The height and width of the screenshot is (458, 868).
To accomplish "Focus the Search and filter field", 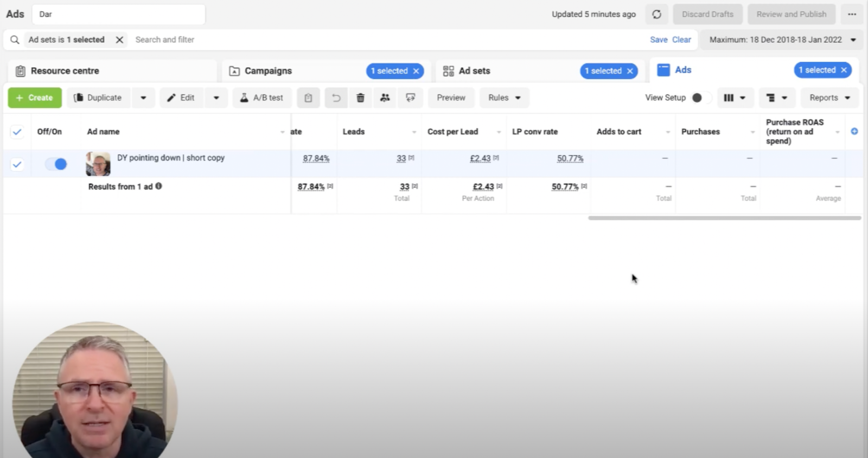I will click(388, 40).
